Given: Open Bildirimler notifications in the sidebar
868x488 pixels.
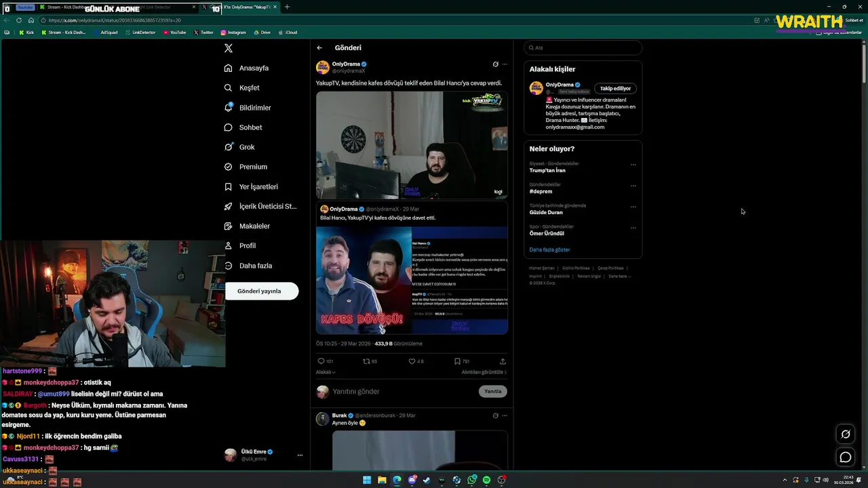Looking at the screenshot, I should 248,108.
